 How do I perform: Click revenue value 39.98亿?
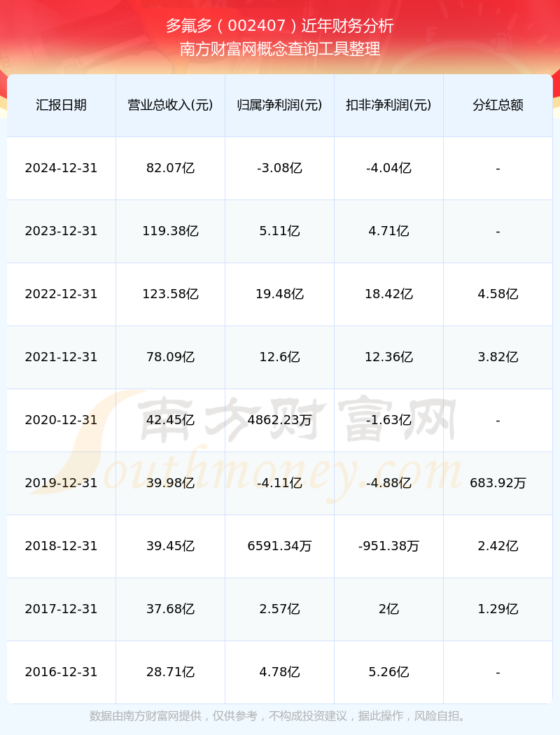(x=171, y=483)
